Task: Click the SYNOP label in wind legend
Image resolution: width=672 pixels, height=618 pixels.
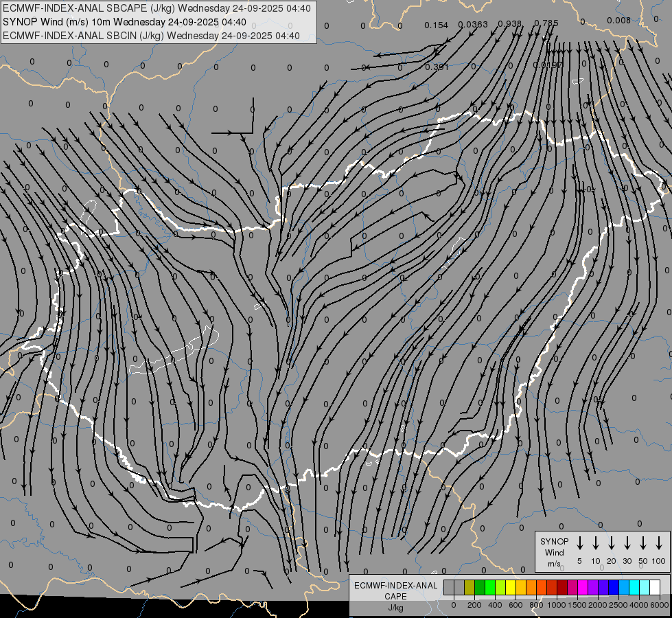Action: point(554,542)
